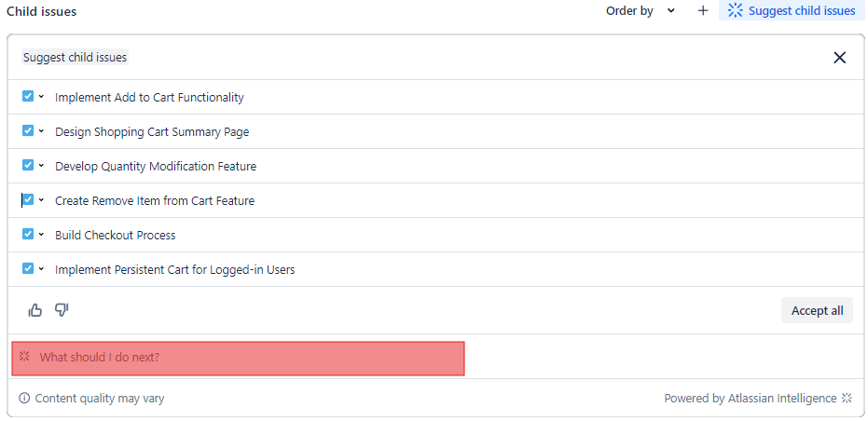
Task: Uncheck Design Shopping Cart Summary Page
Action: (28, 130)
